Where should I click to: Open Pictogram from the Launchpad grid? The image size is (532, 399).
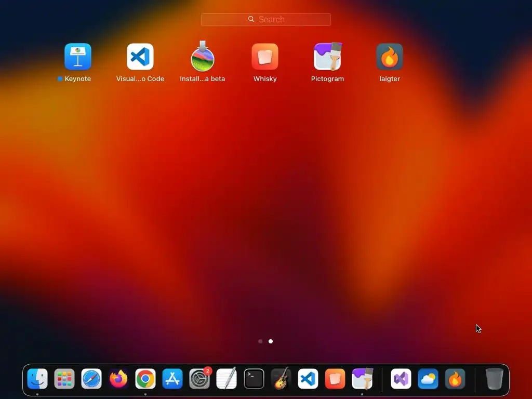tap(327, 57)
